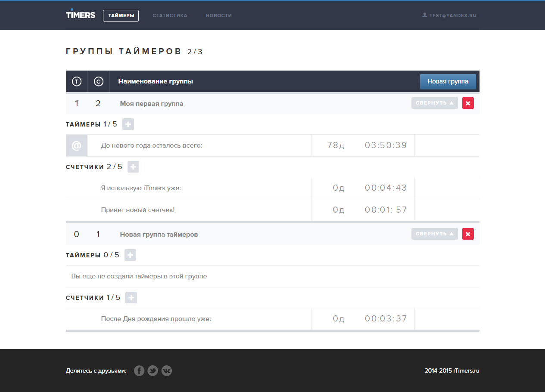The image size is (545, 392).
Task: Click the counters (C) column icon
Action: (99, 81)
